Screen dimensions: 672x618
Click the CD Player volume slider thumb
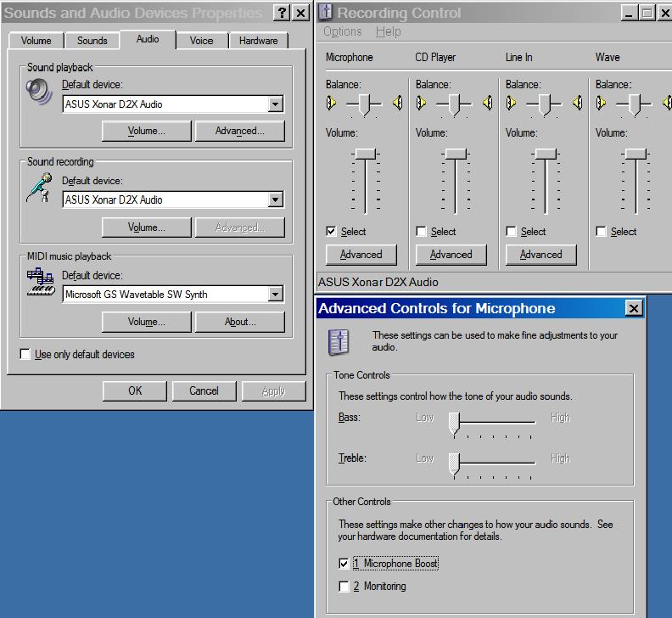pos(456,154)
